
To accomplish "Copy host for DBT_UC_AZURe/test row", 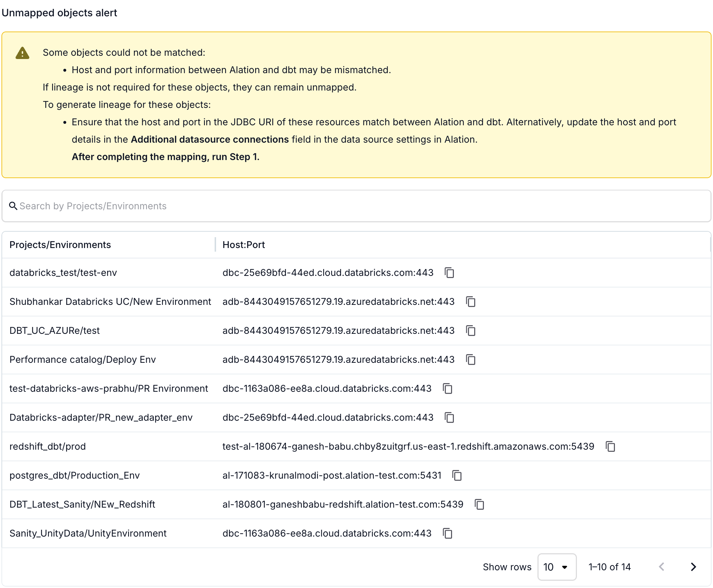I will (x=471, y=331).
